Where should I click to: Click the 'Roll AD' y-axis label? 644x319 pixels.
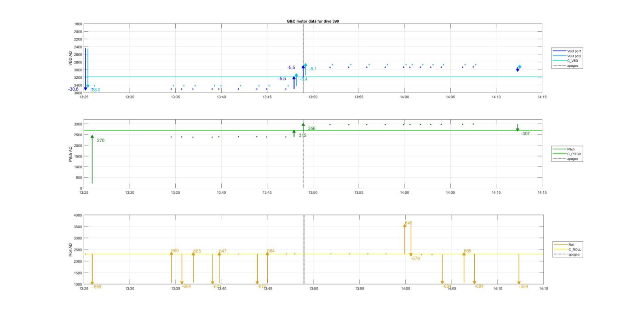pyautogui.click(x=70, y=250)
